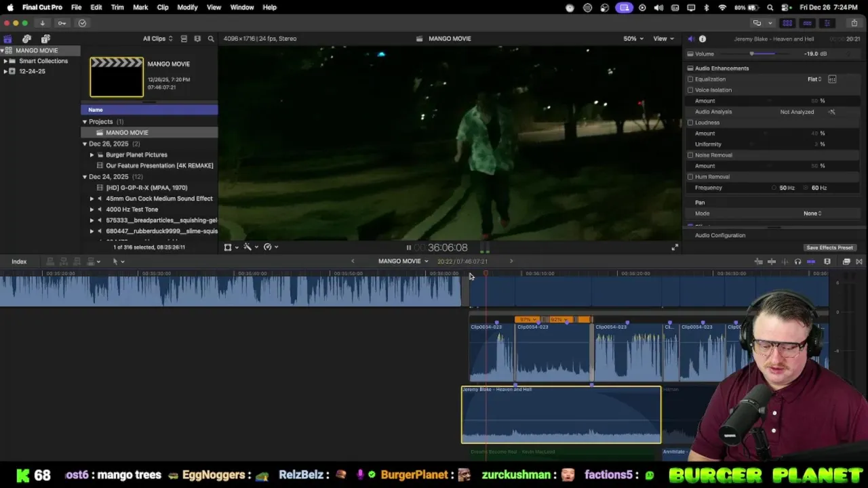Collapse the Dec 24, 2025 group
868x488 pixels.
coord(85,177)
